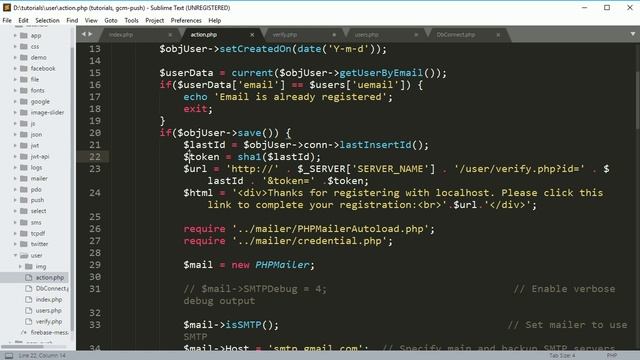Close the index.php tab
The image size is (640, 360).
tap(170, 35)
